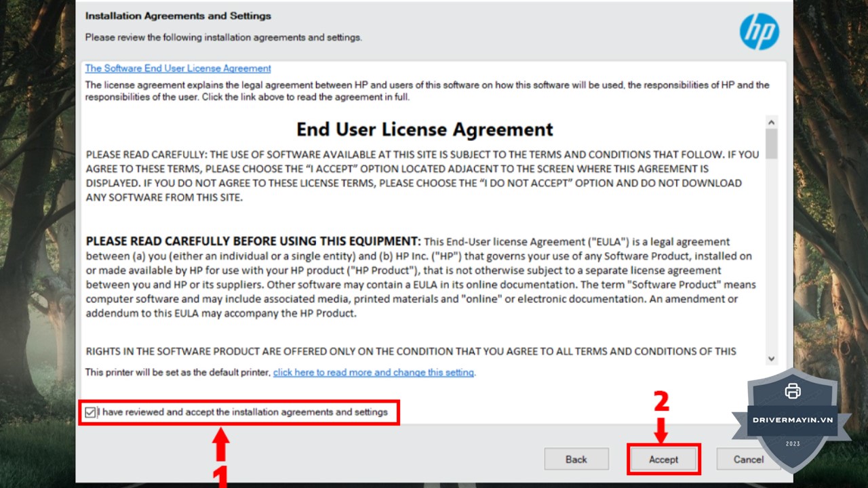The image size is (868, 488).
Task: Click the license scrollbar thumb
Action: pyautogui.click(x=772, y=144)
